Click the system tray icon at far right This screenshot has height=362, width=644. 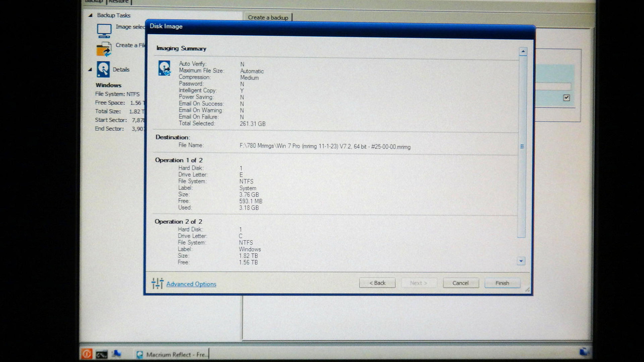pyautogui.click(x=584, y=352)
